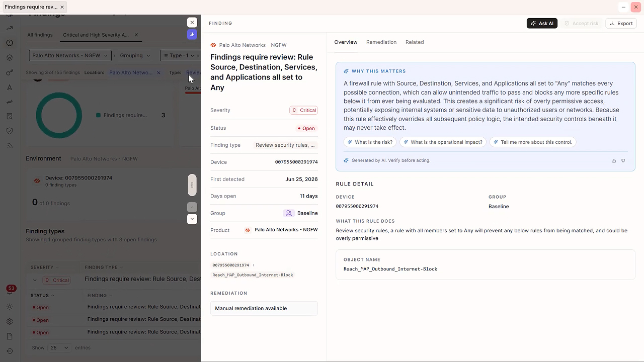Sort by the FINDING column
Image resolution: width=644 pixels, height=362 pixels.
click(100, 296)
